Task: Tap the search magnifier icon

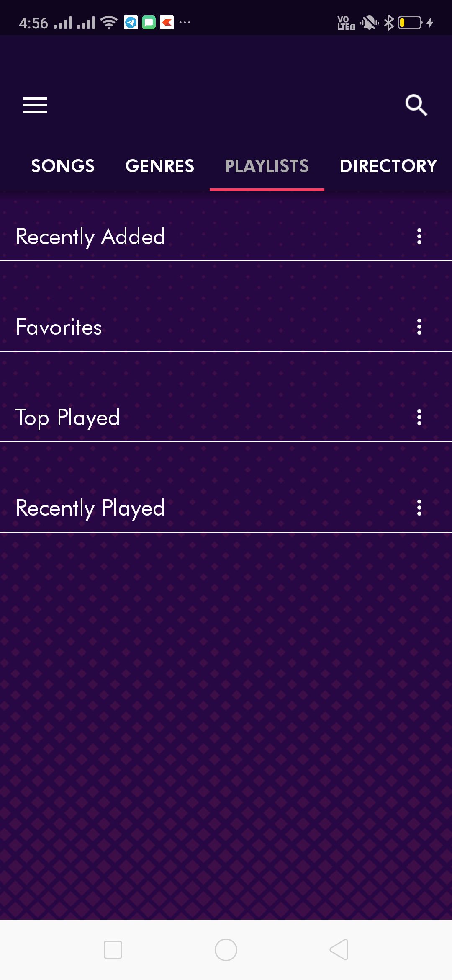Action: [416, 105]
